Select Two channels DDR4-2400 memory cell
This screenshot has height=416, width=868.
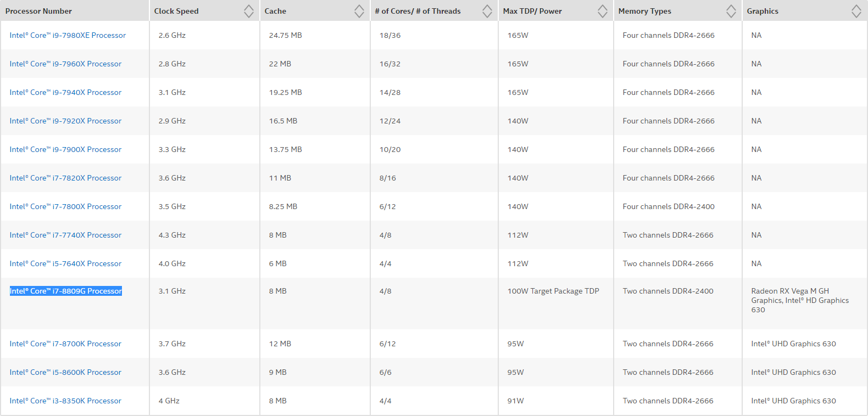(x=678, y=303)
